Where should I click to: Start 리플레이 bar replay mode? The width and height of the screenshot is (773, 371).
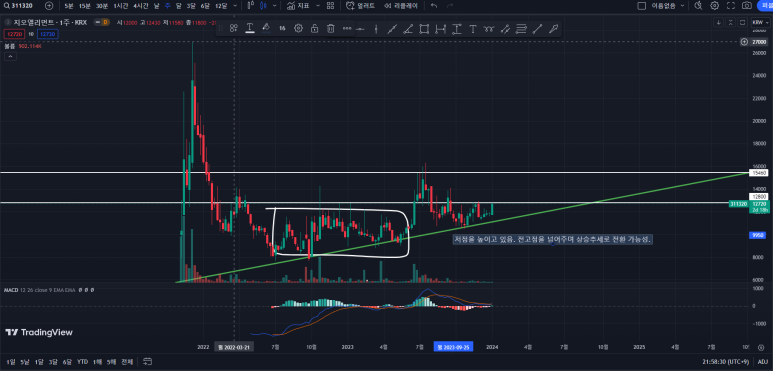coord(402,6)
